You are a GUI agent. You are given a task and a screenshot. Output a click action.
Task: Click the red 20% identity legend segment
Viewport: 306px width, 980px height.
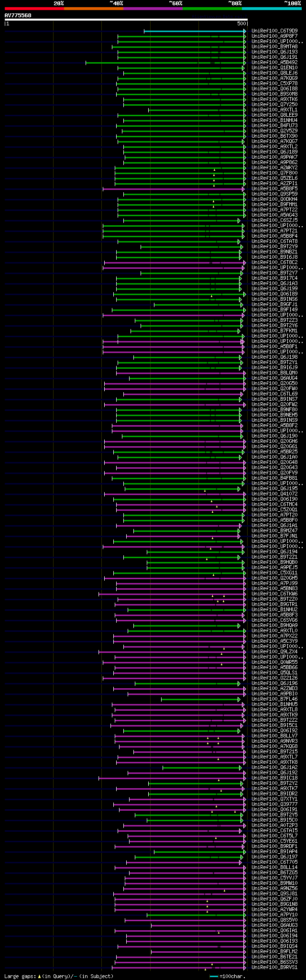pyautogui.click(x=34, y=9)
